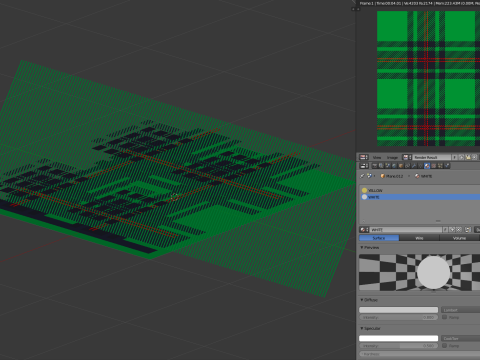The image size is (480, 360).
Task: Click the specular Intensity slider
Action: (x=399, y=346)
